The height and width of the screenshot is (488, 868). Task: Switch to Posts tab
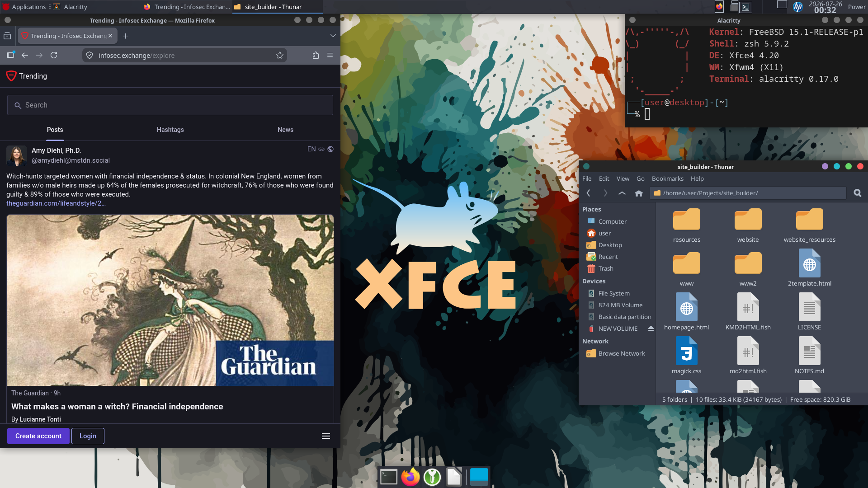tap(55, 130)
